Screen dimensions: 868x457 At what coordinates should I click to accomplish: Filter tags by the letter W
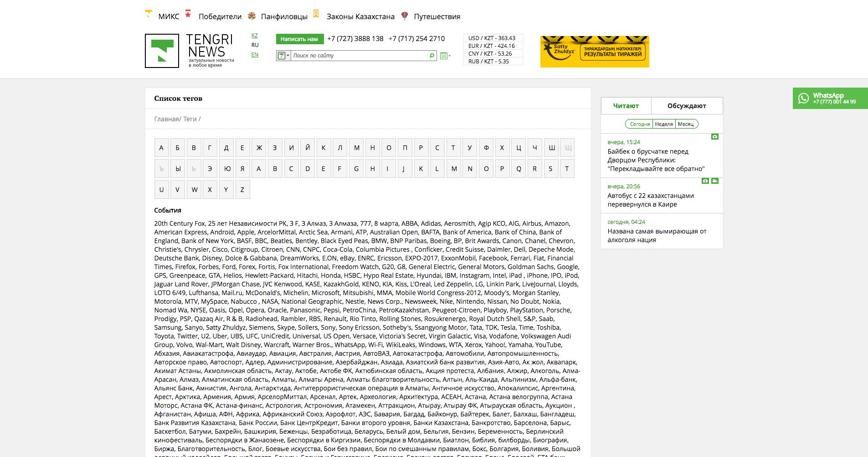(194, 190)
